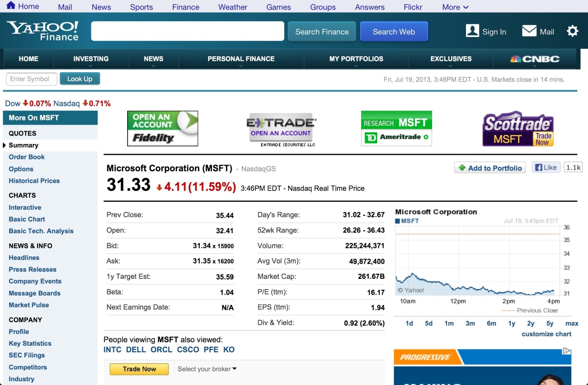This screenshot has width=588, height=385.
Task: Select the 3m chart range
Action: click(x=470, y=323)
